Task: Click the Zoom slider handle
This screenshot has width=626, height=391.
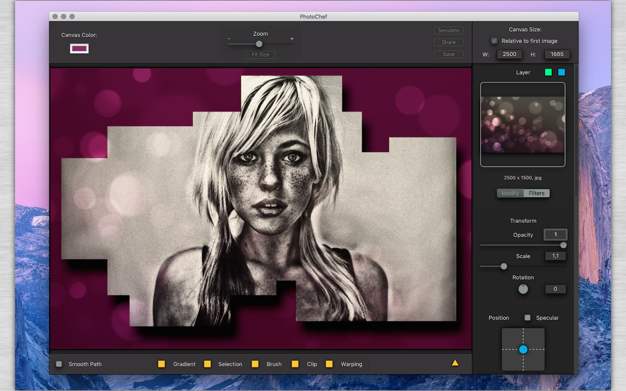Action: point(259,44)
